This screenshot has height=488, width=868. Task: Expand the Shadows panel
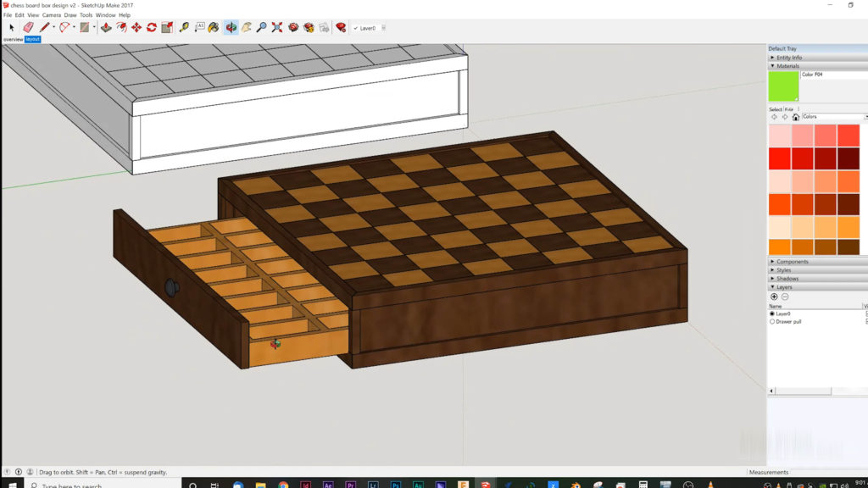click(818, 278)
